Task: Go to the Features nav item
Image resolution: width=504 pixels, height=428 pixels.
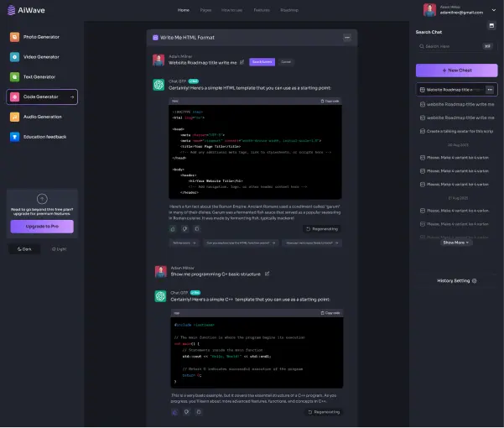Action: coord(262,10)
